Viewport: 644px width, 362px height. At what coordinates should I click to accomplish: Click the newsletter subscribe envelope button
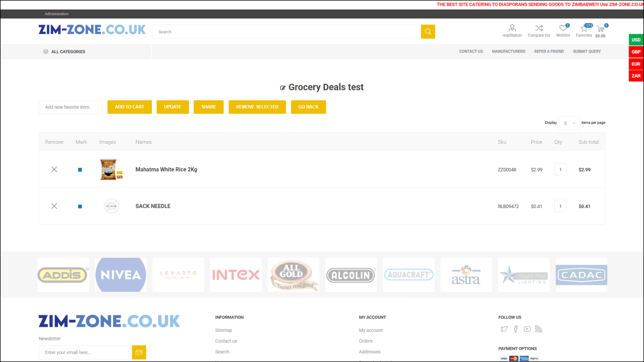click(x=139, y=352)
